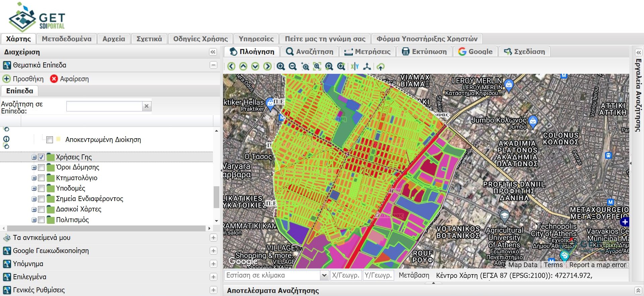The image size is (644, 296).
Task: Uncheck the Χρήσεις Γης layer checkbox
Action: [x=42, y=157]
